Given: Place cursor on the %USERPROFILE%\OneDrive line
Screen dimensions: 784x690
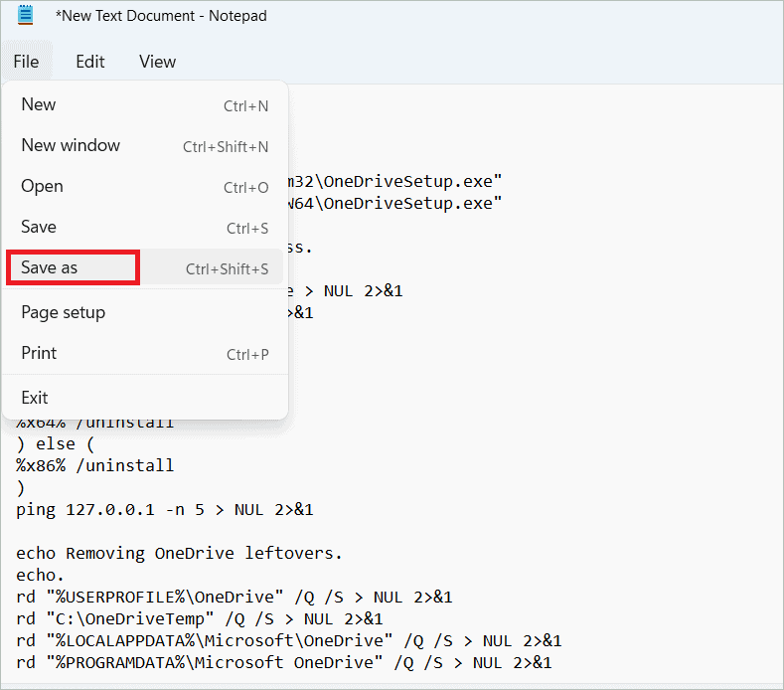Looking at the screenshot, I should click(234, 597).
